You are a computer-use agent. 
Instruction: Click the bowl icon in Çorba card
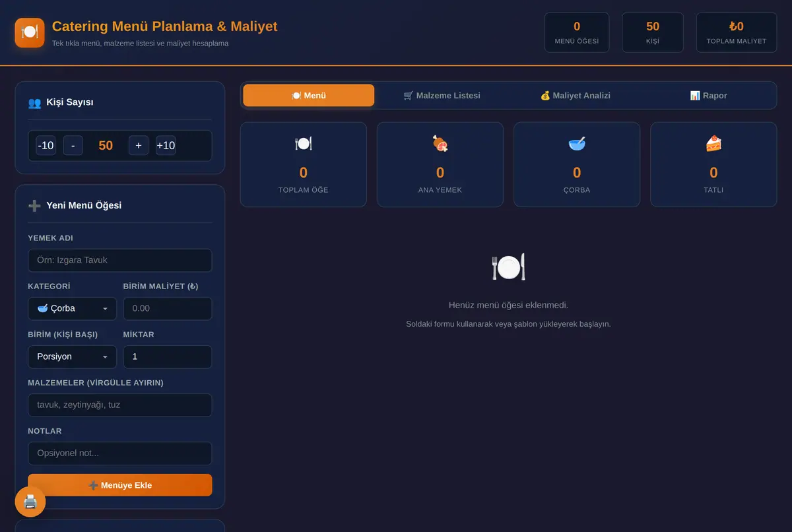tap(577, 143)
